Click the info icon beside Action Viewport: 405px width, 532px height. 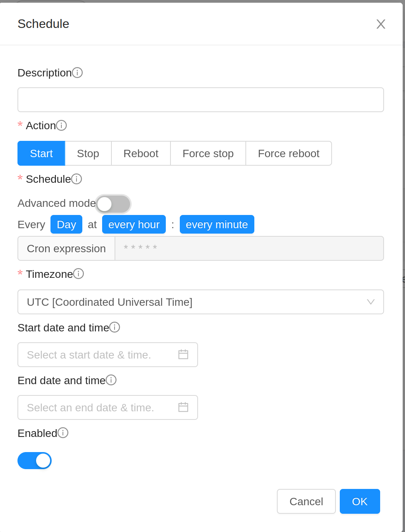[62, 125]
